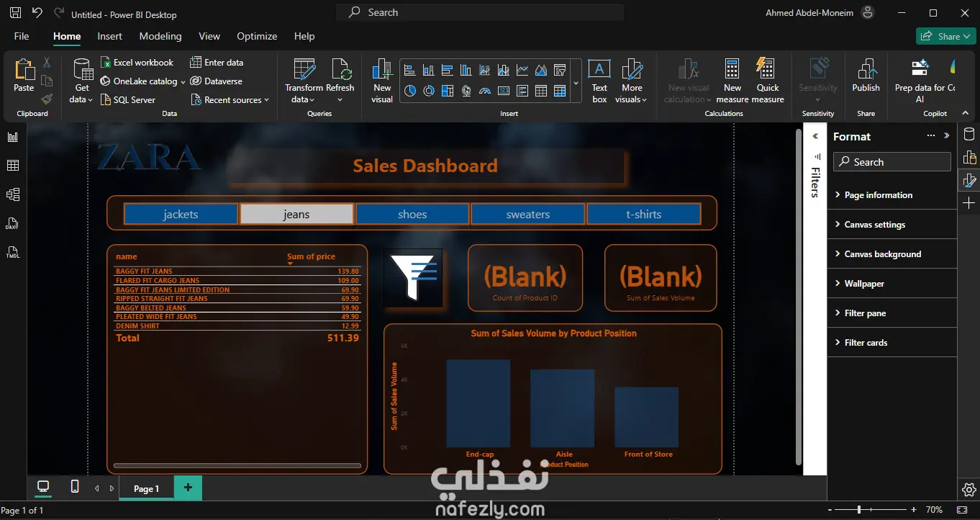Select the Page 1 tab
This screenshot has width=980, height=520.
[146, 488]
